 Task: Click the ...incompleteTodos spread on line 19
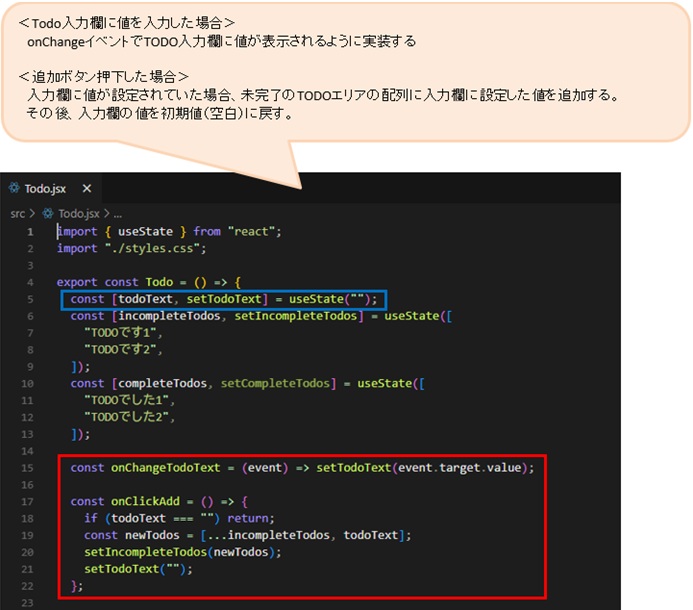point(268,535)
